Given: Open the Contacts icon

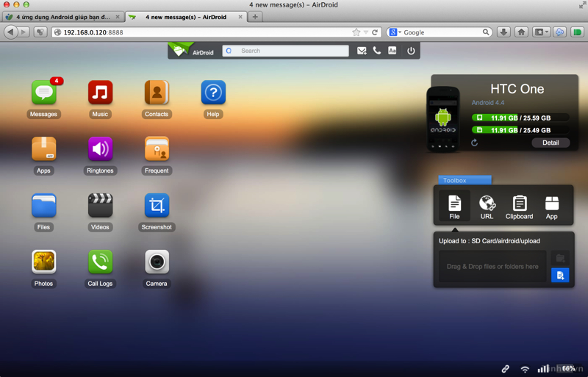Looking at the screenshot, I should 157,93.
